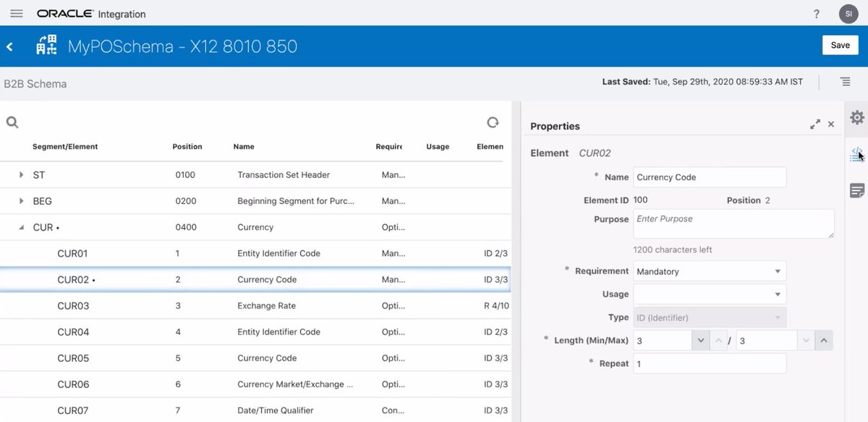Open the page actions menu icon
The image size is (868, 422).
click(845, 82)
